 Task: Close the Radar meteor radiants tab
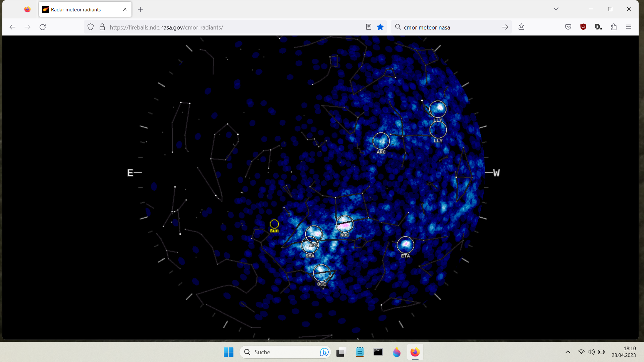pyautogui.click(x=125, y=9)
